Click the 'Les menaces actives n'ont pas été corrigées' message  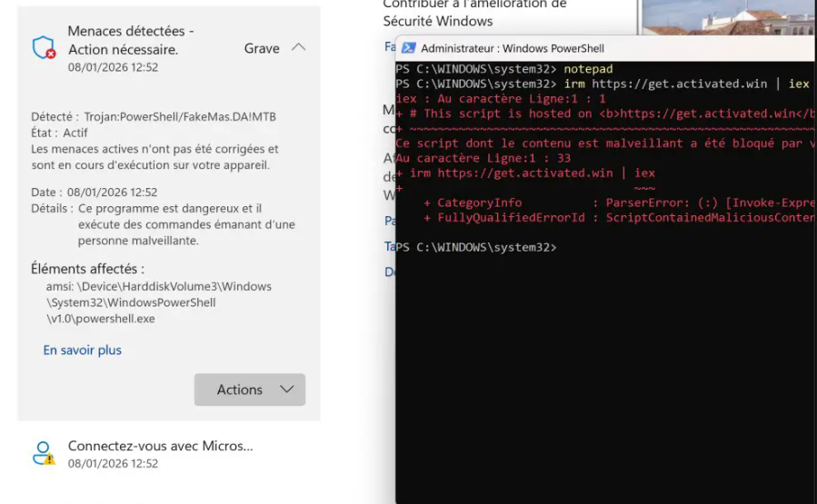(154, 157)
